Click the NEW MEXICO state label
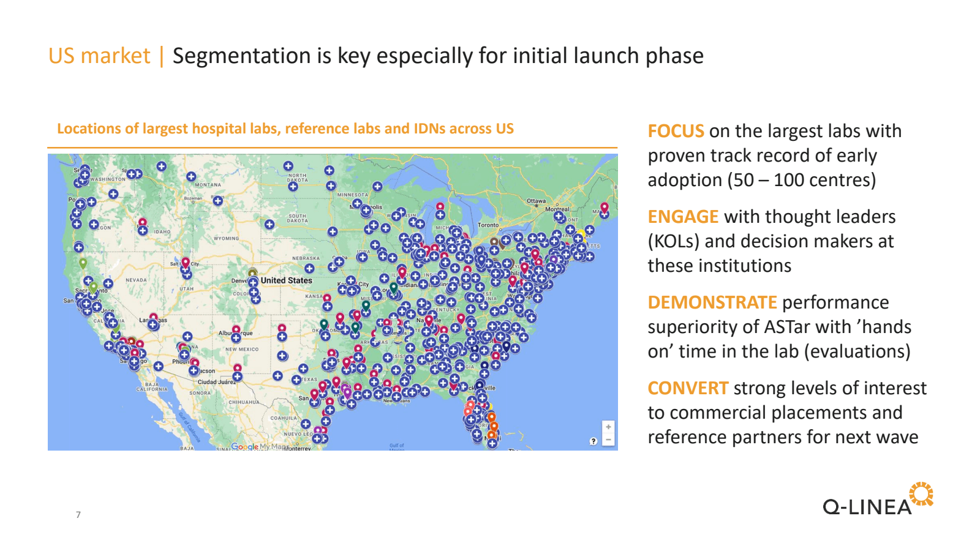The width and height of the screenshot is (980, 551). [x=242, y=349]
